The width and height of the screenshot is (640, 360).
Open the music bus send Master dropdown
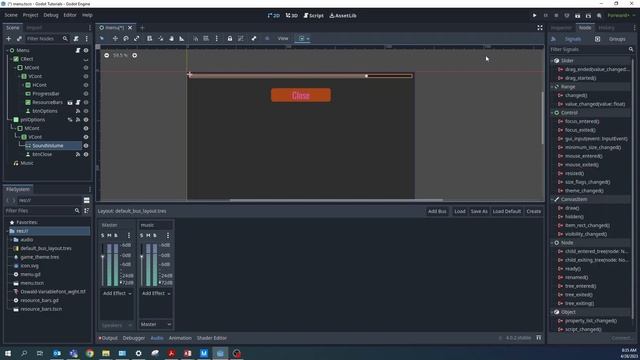tap(156, 324)
